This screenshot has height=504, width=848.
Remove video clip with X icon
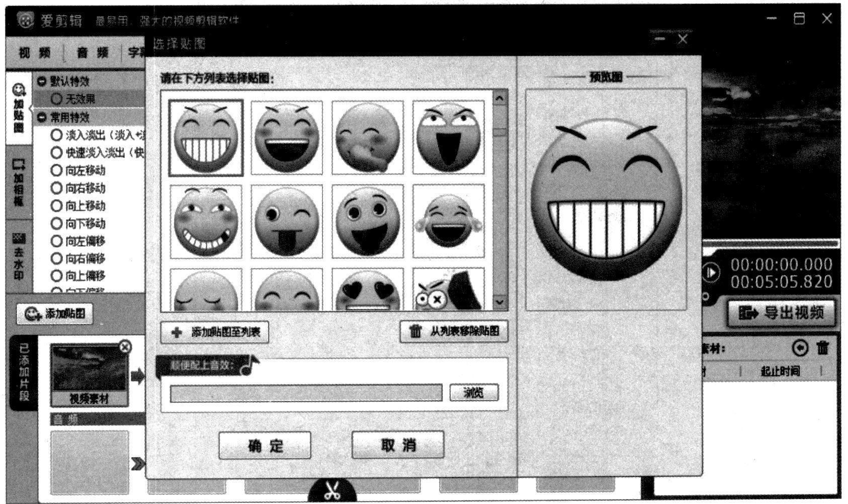coord(125,346)
